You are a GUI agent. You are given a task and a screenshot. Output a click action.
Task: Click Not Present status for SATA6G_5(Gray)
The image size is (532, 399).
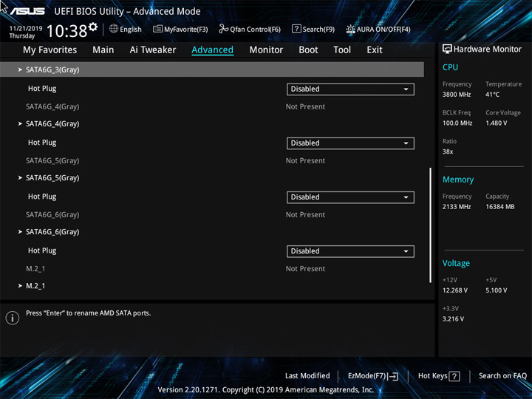[x=305, y=160]
